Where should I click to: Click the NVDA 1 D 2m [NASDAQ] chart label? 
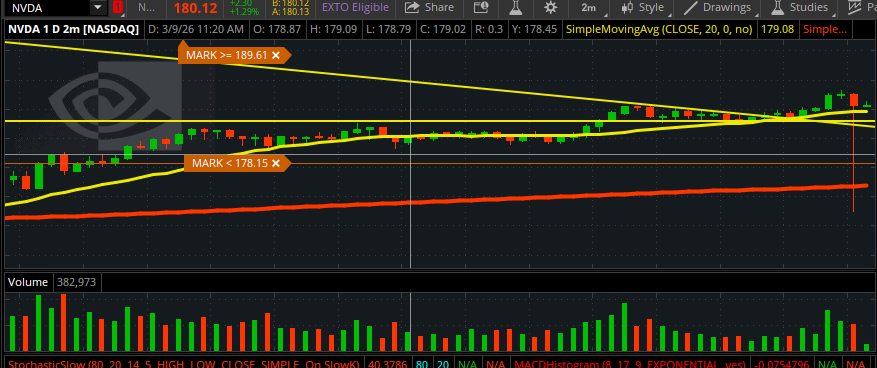point(74,29)
